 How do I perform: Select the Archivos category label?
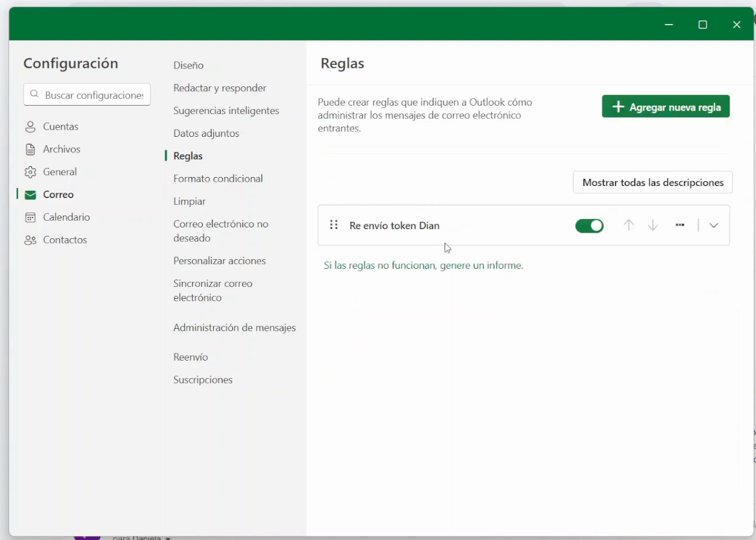point(62,149)
